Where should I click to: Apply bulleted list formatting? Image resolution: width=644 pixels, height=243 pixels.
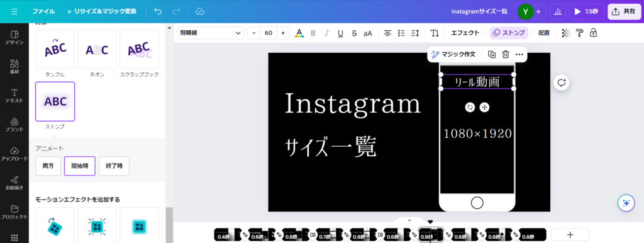(401, 33)
